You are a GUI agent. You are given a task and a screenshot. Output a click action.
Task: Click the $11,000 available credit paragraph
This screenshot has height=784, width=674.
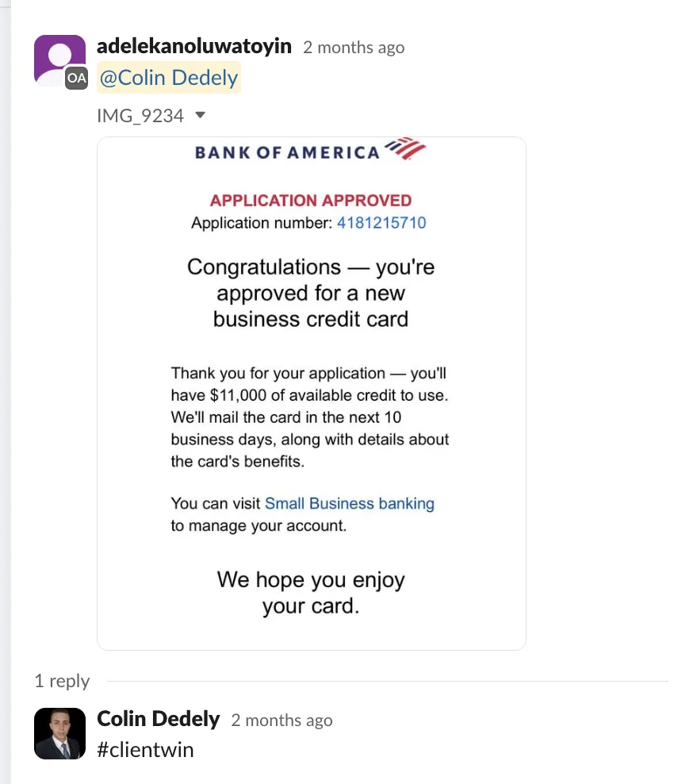pyautogui.click(x=310, y=417)
